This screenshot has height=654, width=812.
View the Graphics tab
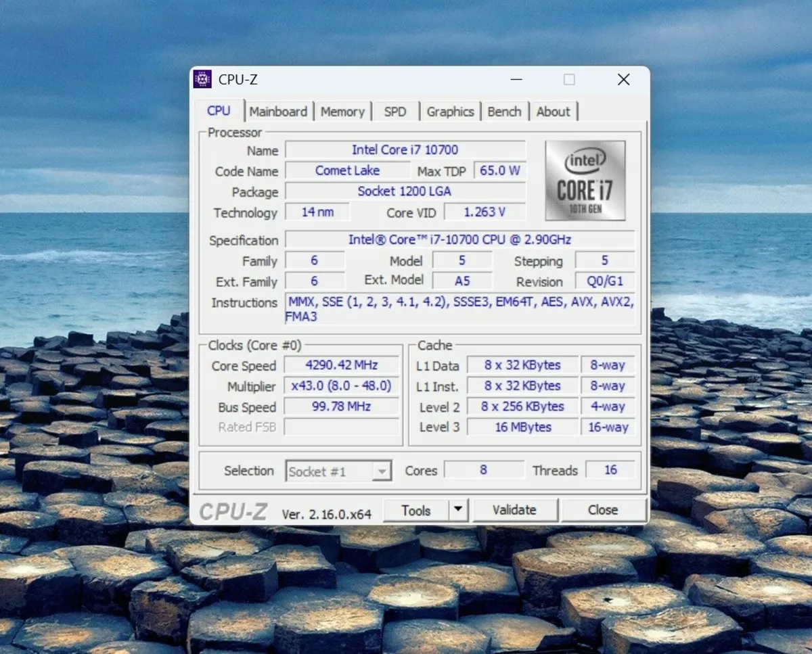pyautogui.click(x=450, y=111)
